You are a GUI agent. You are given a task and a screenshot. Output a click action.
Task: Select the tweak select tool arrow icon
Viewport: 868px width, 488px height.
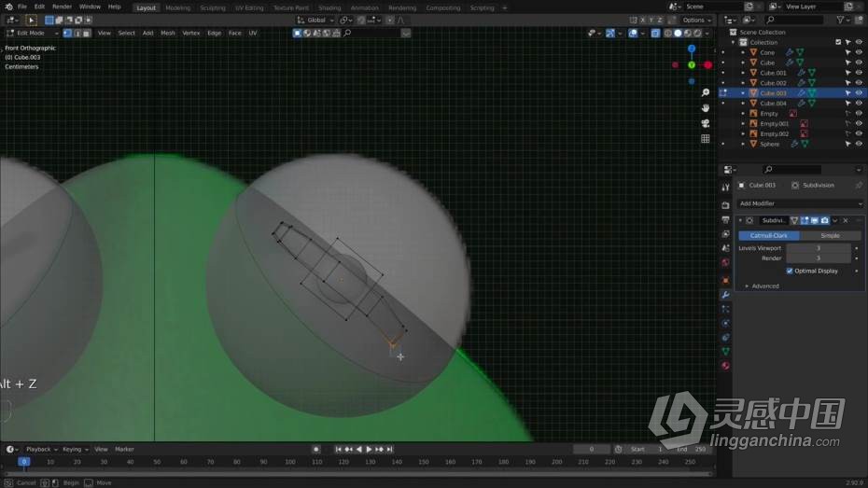[31, 20]
